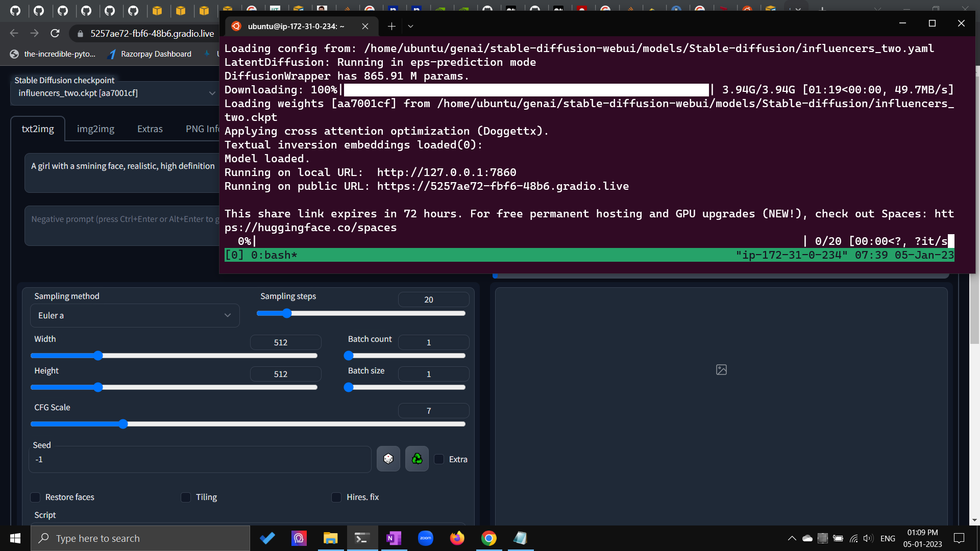Click the prompt text box
The image size is (980, 551).
click(122, 172)
